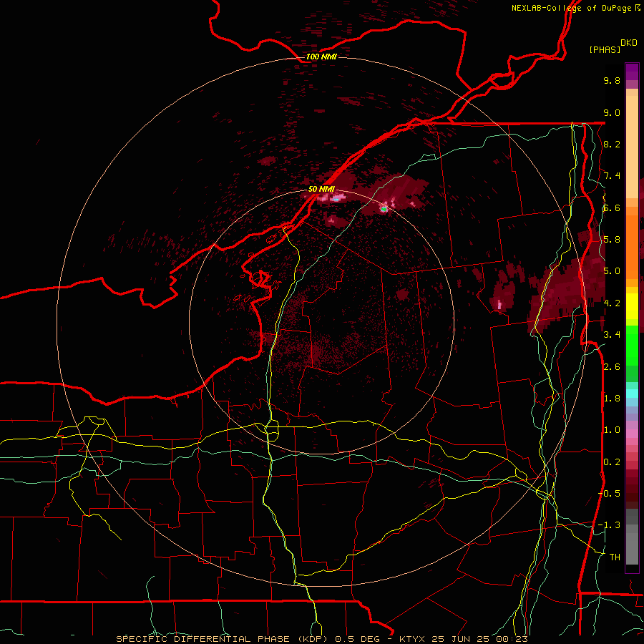Pick the yellow color bar segment
644x644 pixels.
pyautogui.click(x=632, y=306)
